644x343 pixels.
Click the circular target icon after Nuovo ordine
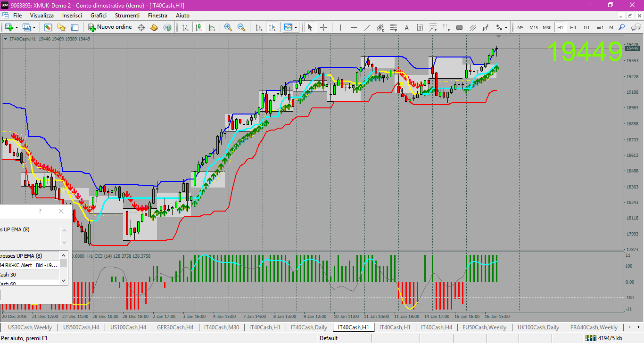[x=141, y=27]
